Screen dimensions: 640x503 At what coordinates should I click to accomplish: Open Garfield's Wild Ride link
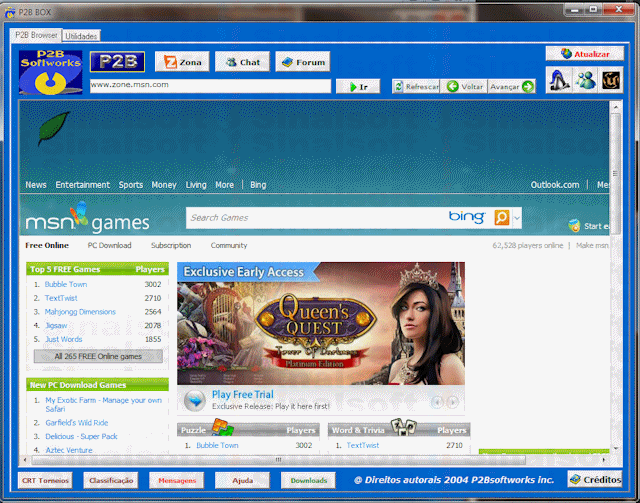[77, 423]
